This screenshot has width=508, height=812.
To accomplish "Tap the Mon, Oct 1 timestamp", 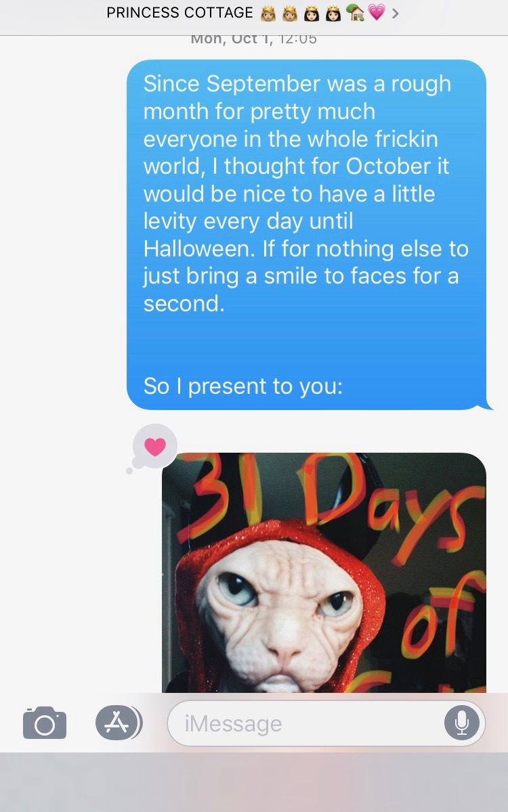I will (254, 40).
